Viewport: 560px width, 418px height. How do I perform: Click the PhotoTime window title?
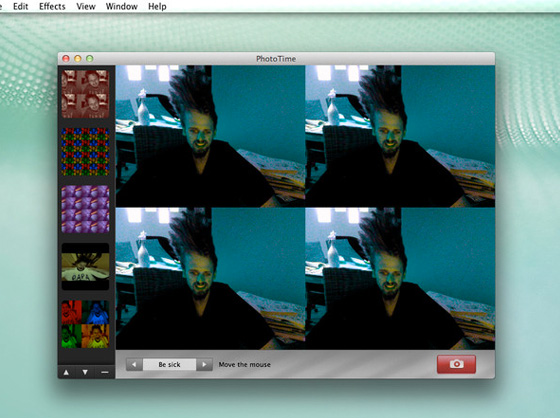tap(276, 59)
